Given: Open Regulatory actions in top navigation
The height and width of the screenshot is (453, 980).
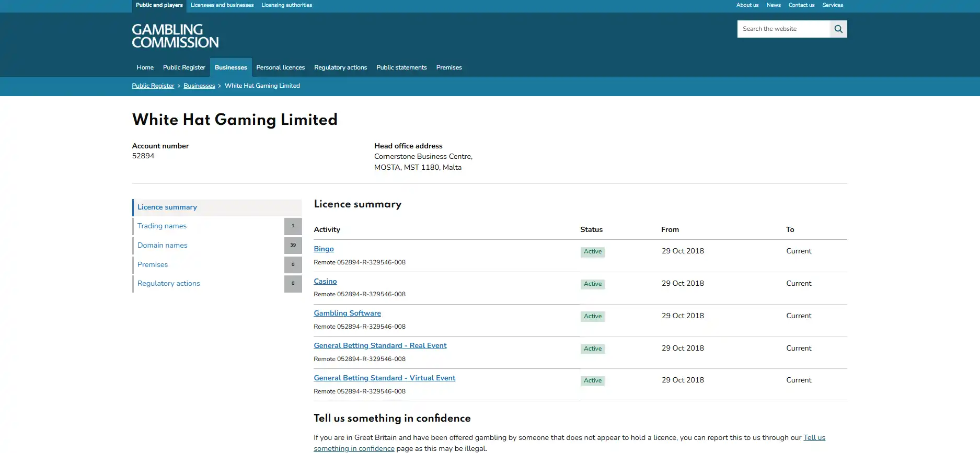Looking at the screenshot, I should pos(340,67).
